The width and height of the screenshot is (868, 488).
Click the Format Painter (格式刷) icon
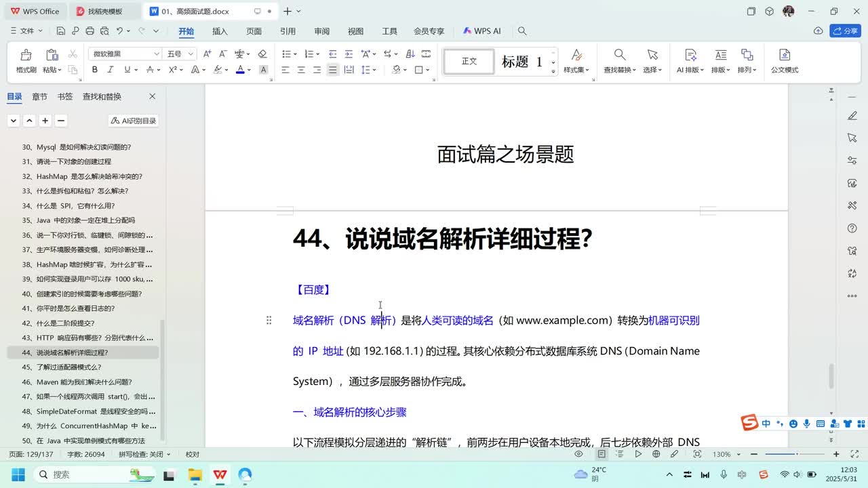pos(26,55)
